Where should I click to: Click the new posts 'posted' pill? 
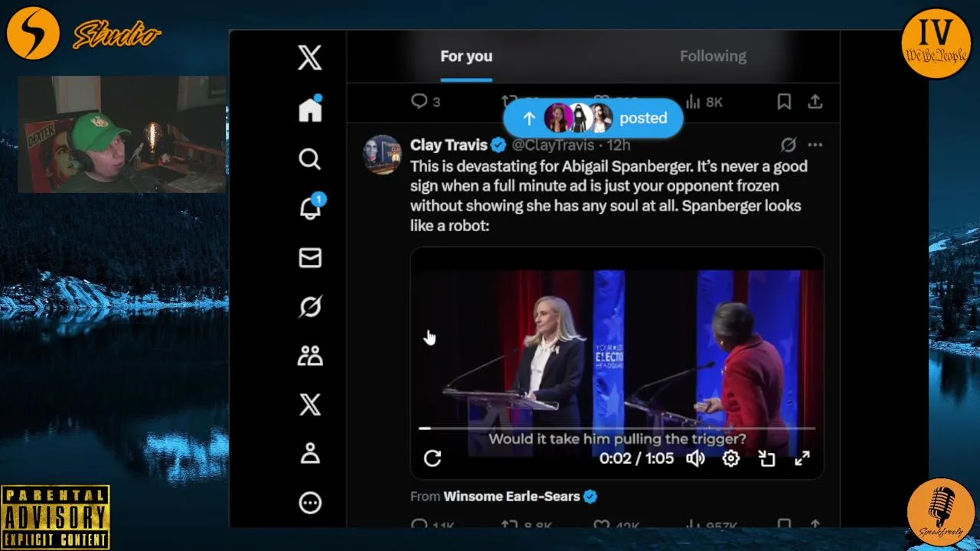[x=593, y=118]
